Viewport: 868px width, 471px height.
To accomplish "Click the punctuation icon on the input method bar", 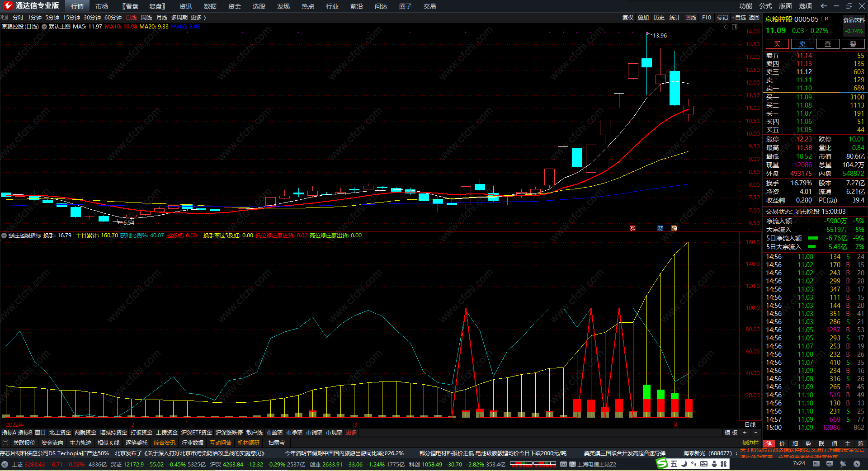I will pos(694,464).
